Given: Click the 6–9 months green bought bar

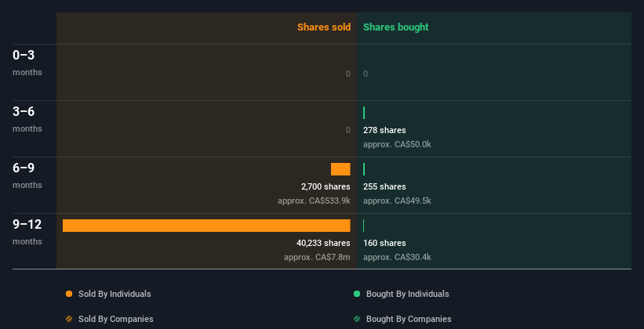Looking at the screenshot, I should [364, 169].
